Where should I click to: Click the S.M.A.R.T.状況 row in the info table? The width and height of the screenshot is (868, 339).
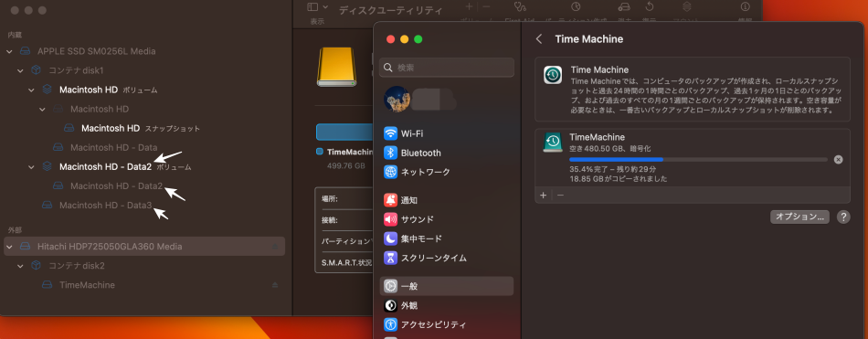point(347,262)
